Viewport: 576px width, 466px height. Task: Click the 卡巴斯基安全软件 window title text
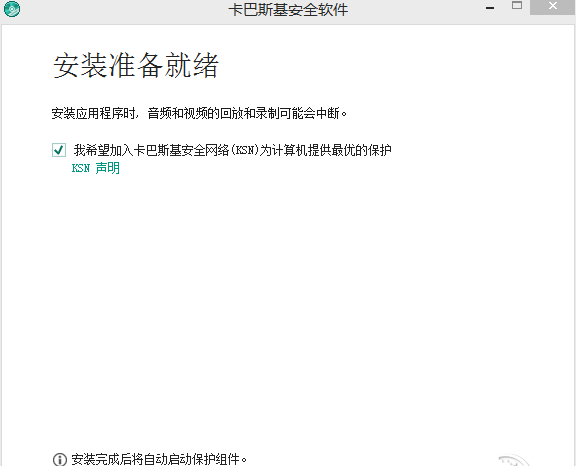(288, 10)
